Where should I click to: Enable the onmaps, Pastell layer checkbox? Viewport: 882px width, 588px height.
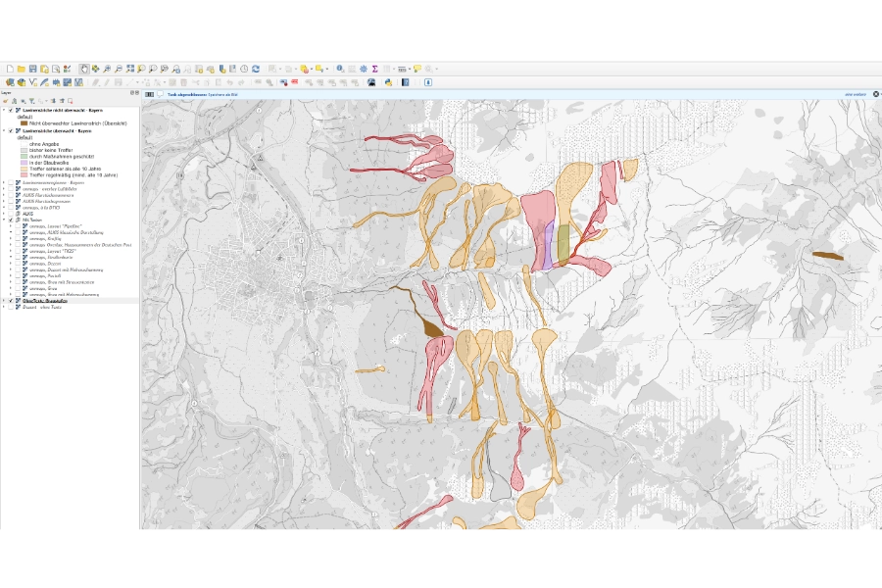tap(18, 276)
